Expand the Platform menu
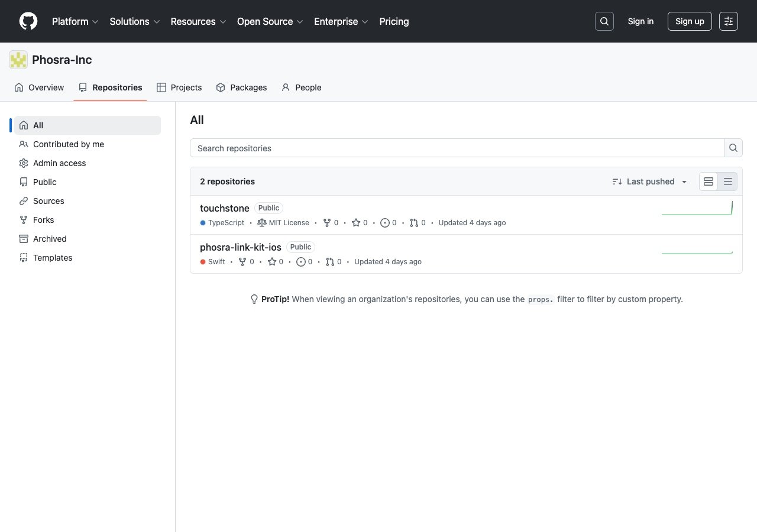The image size is (757, 532). [75, 21]
